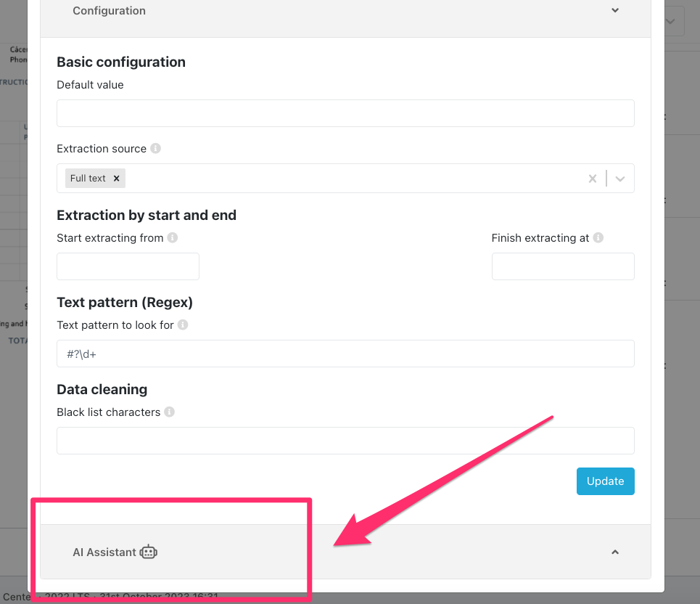
Task: Click info icon next to Start extracting from
Action: click(173, 237)
